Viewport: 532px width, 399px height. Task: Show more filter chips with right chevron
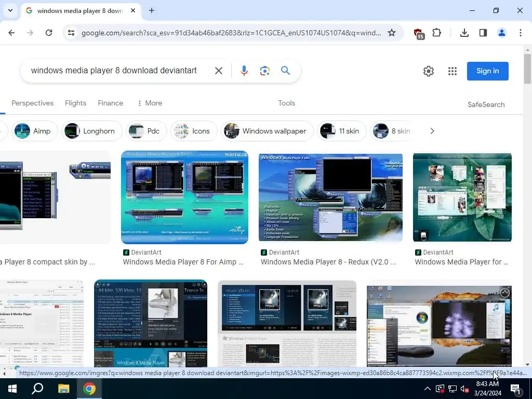tap(432, 131)
